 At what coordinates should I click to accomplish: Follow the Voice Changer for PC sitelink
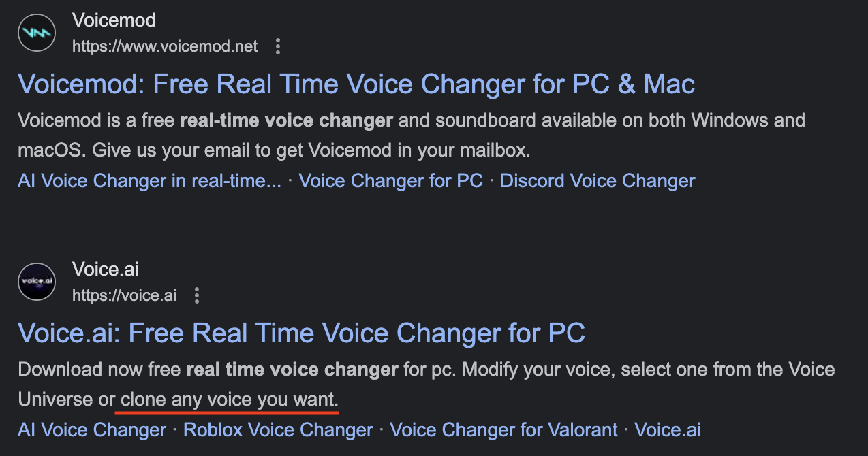(x=390, y=181)
